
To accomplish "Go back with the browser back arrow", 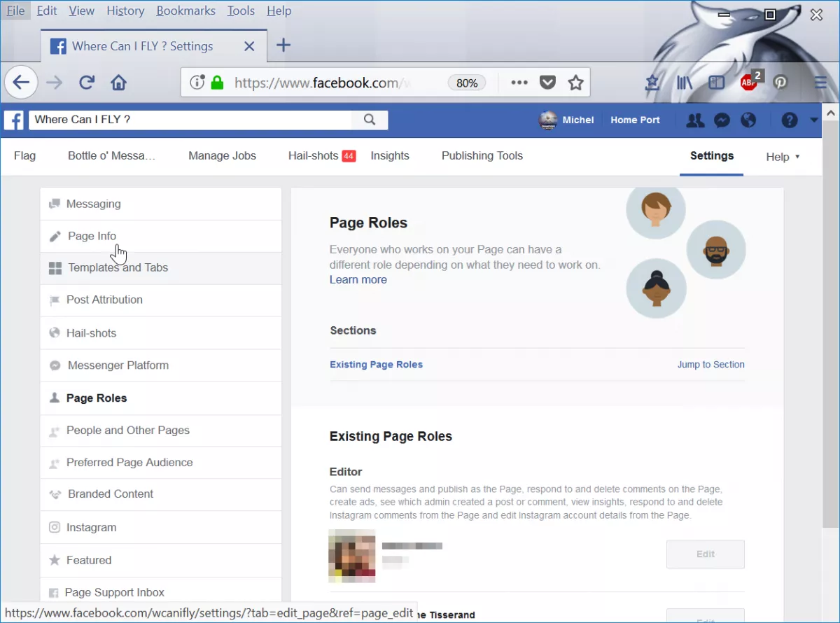I will 21,83.
